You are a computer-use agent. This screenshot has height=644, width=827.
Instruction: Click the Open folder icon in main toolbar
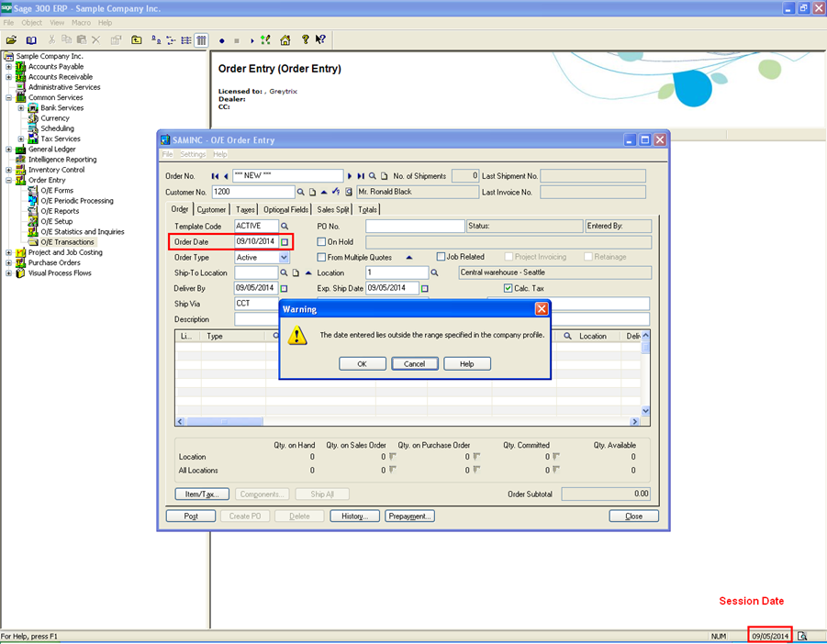click(11, 40)
